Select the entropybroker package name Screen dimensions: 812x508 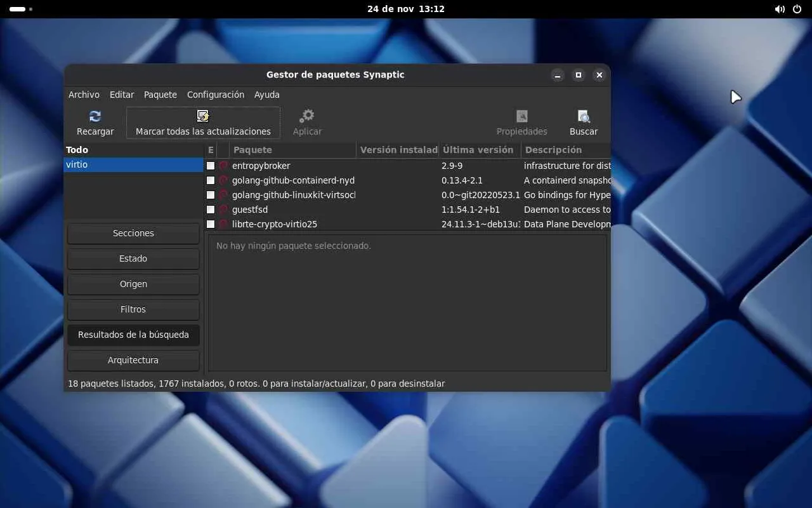click(261, 166)
